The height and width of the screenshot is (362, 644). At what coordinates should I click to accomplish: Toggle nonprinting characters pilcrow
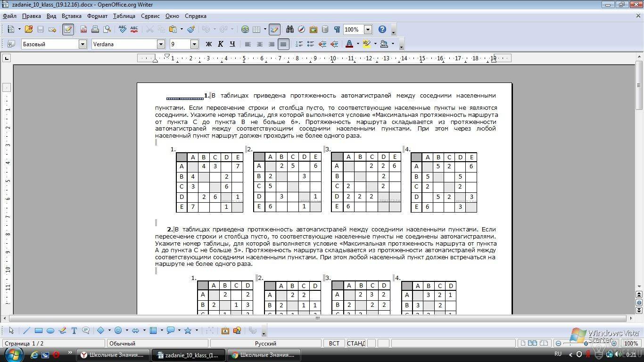tap(337, 29)
